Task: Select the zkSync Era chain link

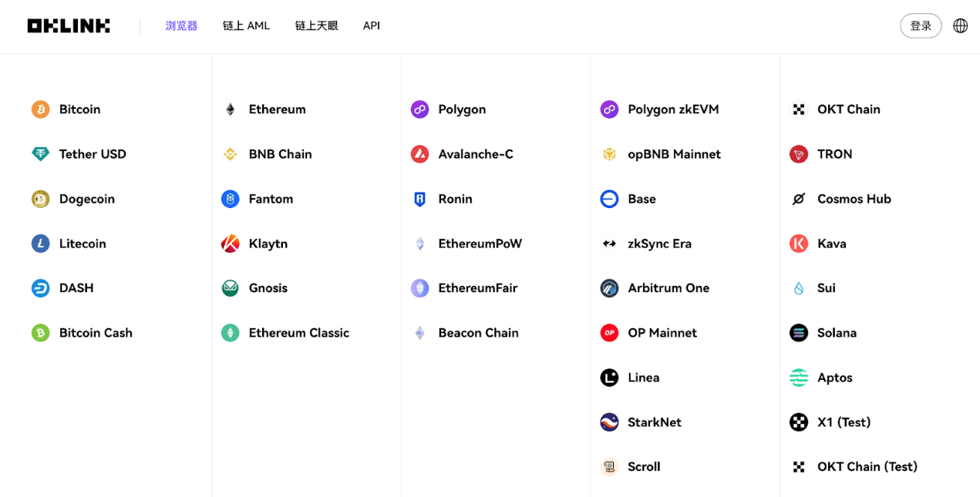Action: (659, 243)
